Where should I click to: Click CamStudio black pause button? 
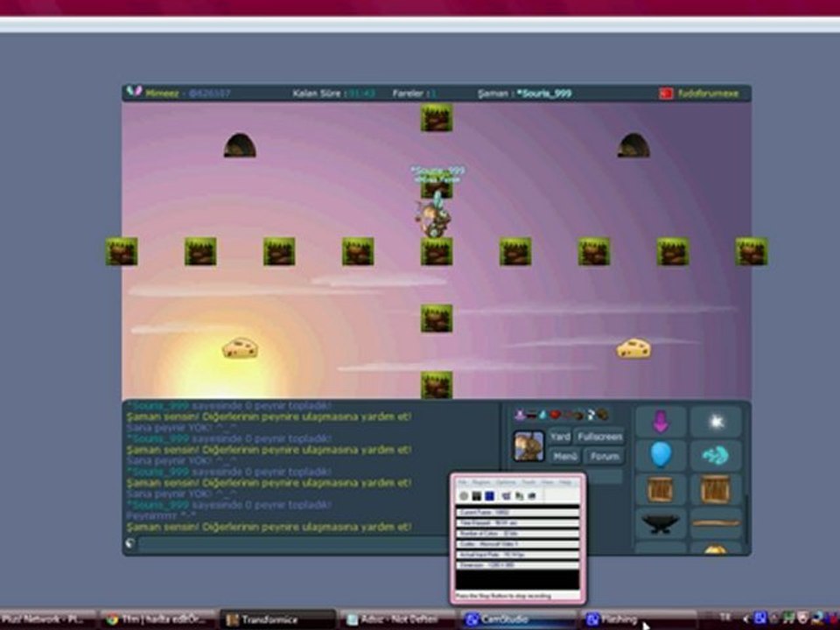476,497
